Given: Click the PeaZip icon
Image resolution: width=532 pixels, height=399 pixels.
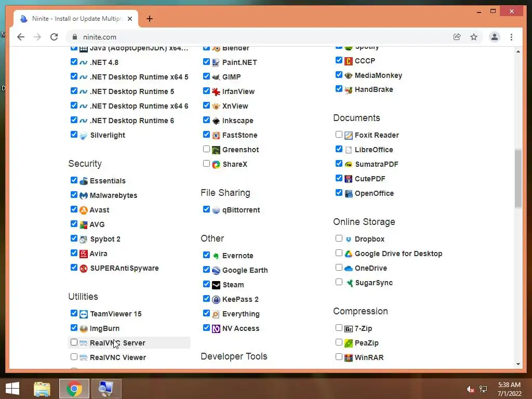Looking at the screenshot, I should [x=349, y=343].
